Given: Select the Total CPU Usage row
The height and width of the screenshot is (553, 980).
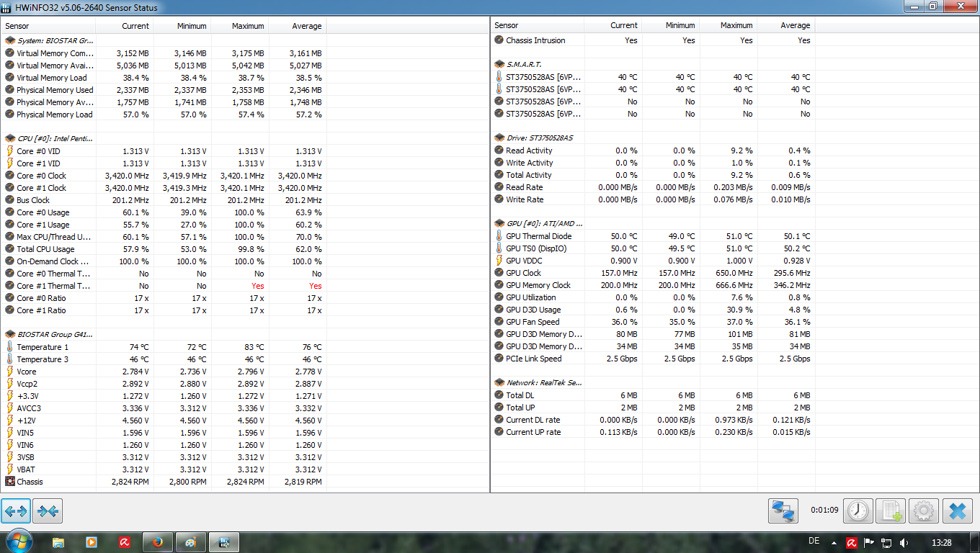Looking at the screenshot, I should coord(164,249).
